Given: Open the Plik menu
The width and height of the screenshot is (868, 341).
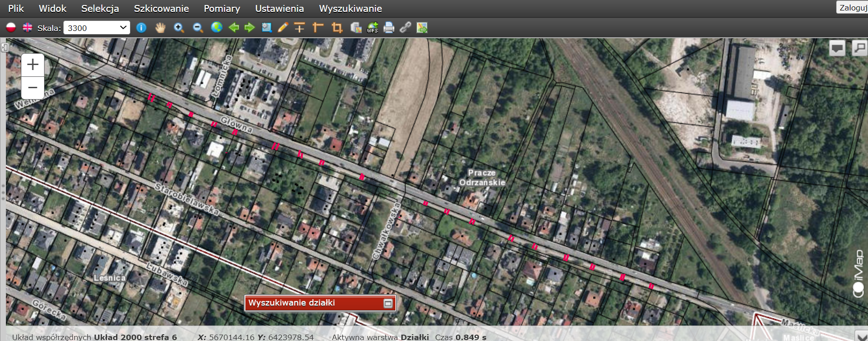Looking at the screenshot, I should click(x=16, y=9).
